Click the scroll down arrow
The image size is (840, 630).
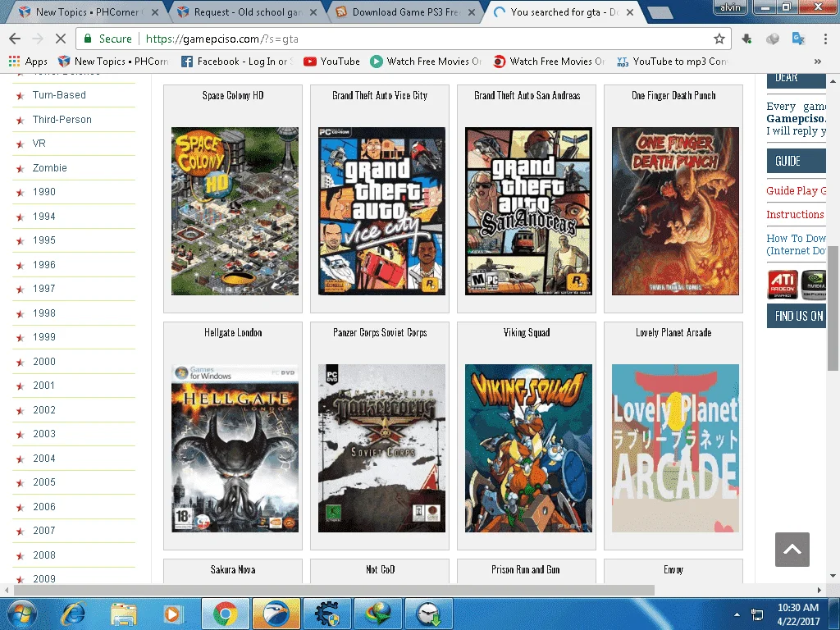tap(833, 576)
